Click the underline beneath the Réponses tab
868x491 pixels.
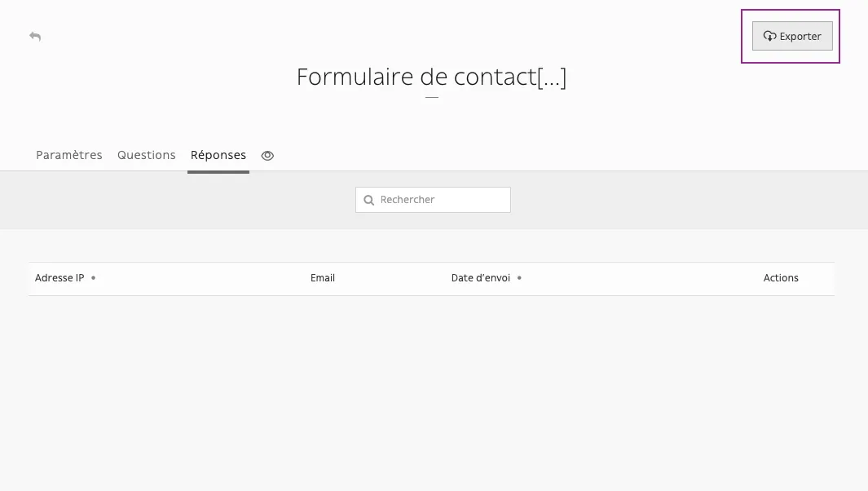218,172
